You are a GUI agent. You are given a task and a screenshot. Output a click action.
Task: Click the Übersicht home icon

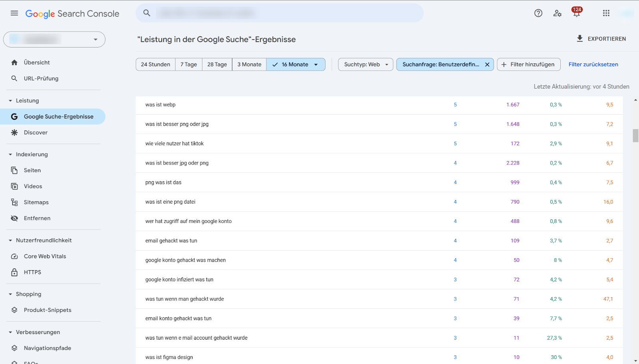tap(14, 63)
